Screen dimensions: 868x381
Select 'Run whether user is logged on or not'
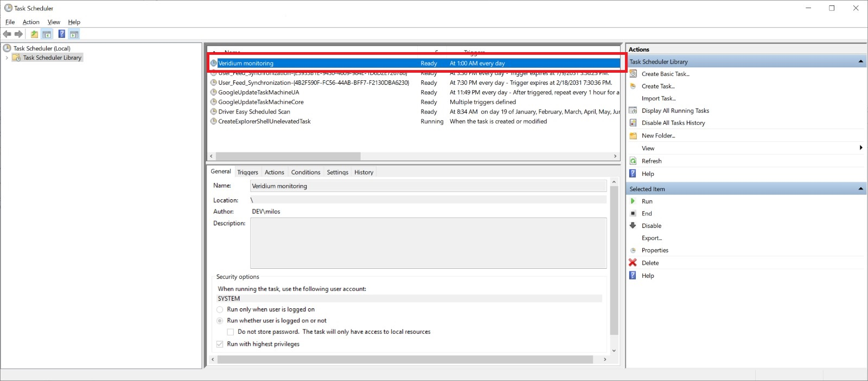[x=220, y=321]
